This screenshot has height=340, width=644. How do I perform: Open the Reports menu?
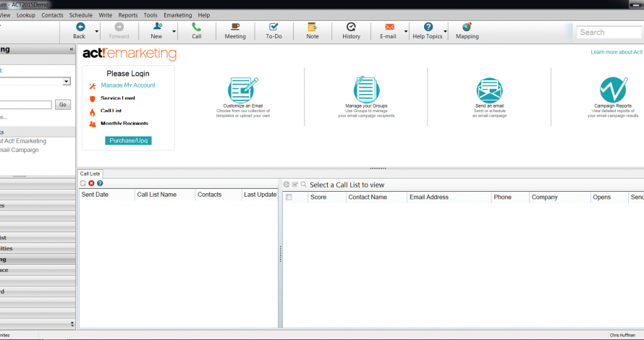(x=128, y=15)
